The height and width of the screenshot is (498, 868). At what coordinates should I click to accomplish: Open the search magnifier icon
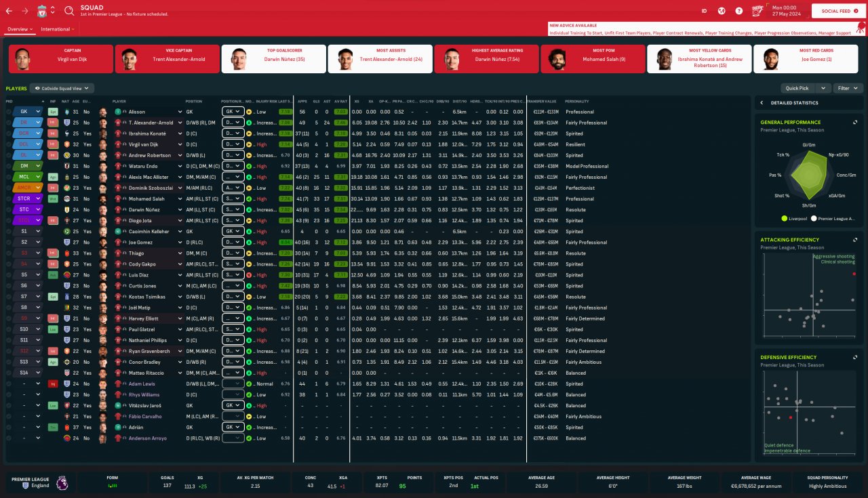(69, 11)
